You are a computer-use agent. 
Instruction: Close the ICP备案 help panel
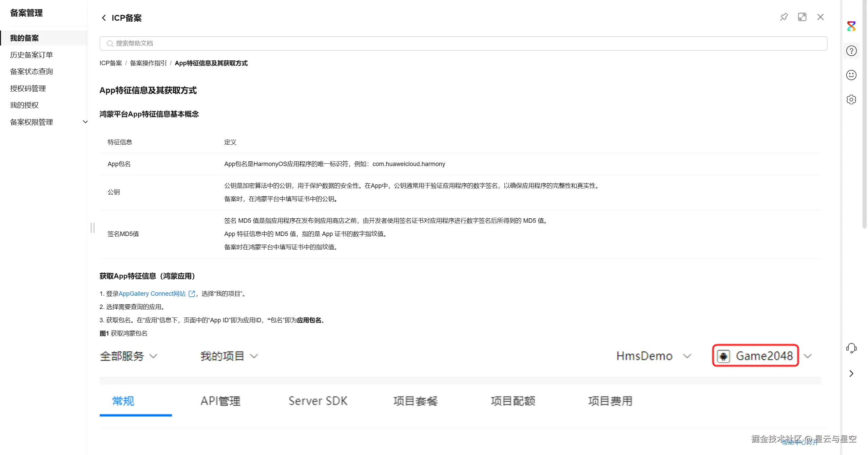coord(820,17)
